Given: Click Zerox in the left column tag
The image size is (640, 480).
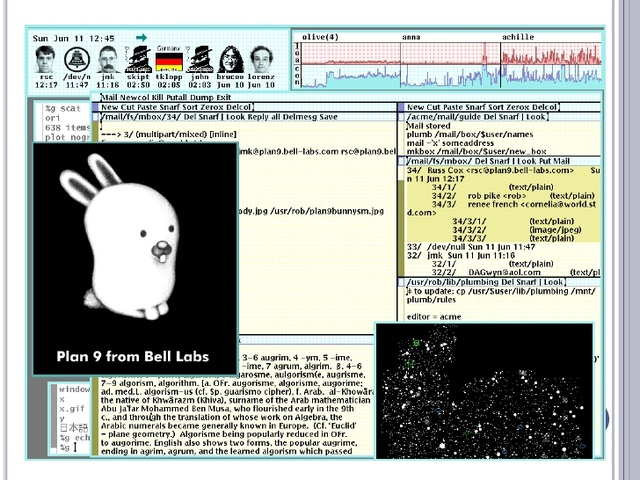Looking at the screenshot, I should pyautogui.click(x=212, y=107).
